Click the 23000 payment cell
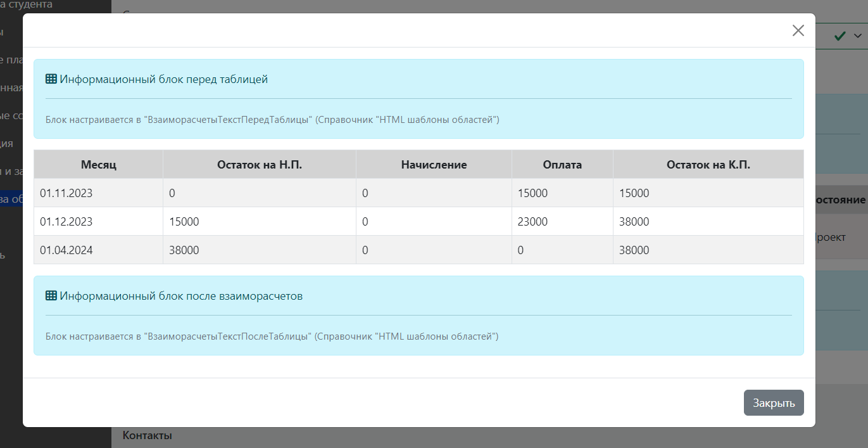 click(x=532, y=222)
